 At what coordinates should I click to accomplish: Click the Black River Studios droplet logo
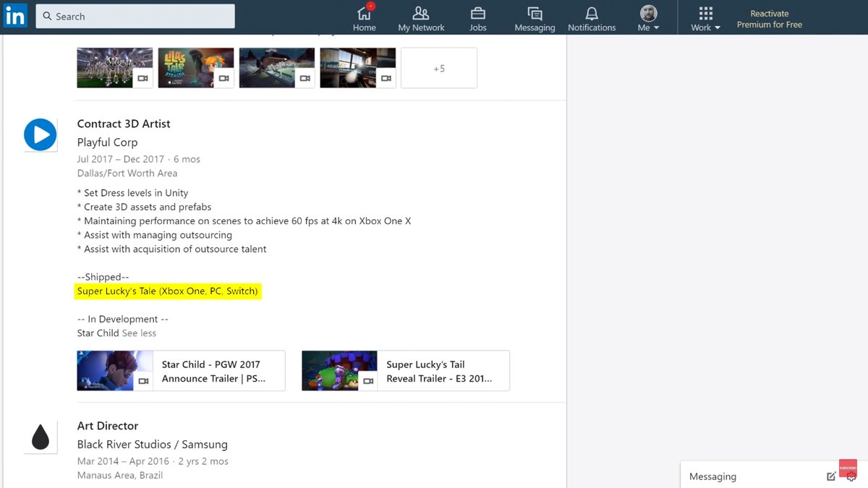[41, 437]
